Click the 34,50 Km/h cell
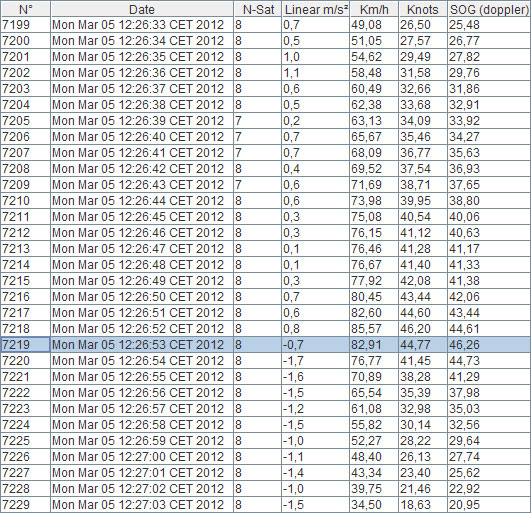531x513 pixels. pyautogui.click(x=374, y=505)
